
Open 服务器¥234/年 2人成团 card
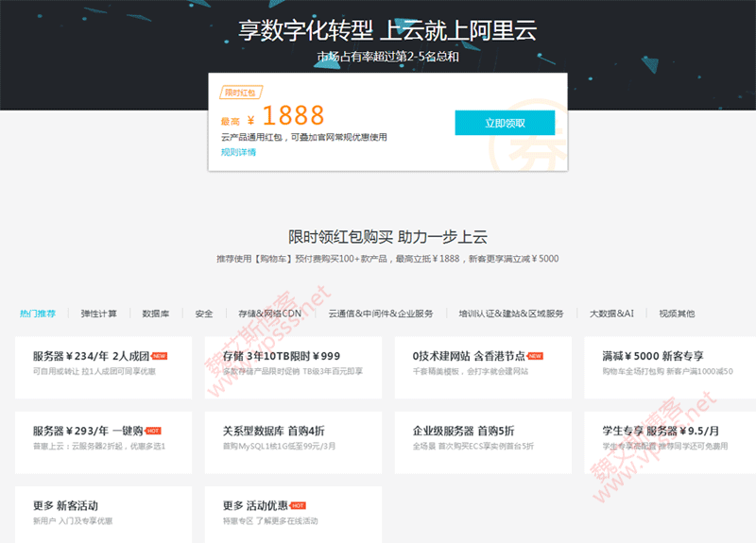pyautogui.click(x=104, y=367)
